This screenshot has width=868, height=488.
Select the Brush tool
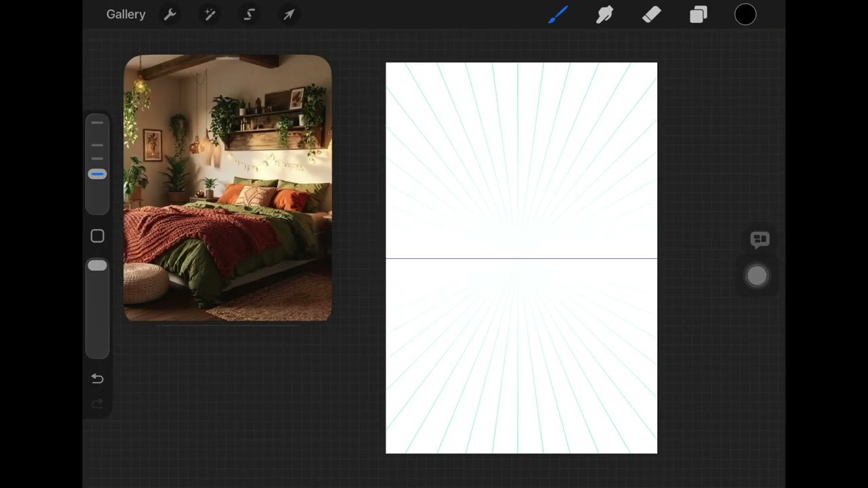pyautogui.click(x=558, y=14)
